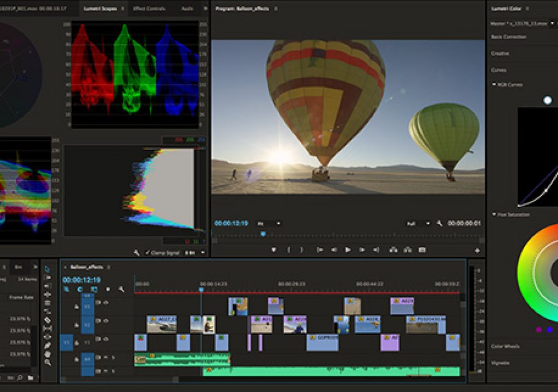558x392 pixels.
Task: Expand the Basic Correction section
Action: (508, 37)
